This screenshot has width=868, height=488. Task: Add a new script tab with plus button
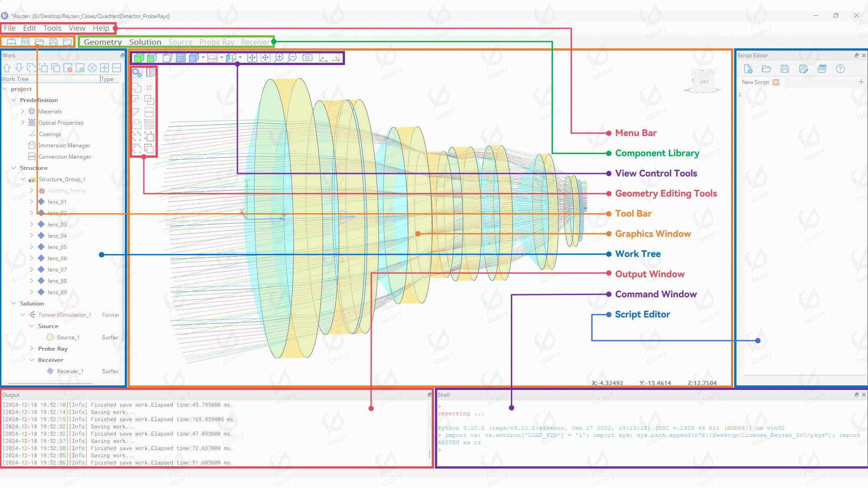[861, 82]
